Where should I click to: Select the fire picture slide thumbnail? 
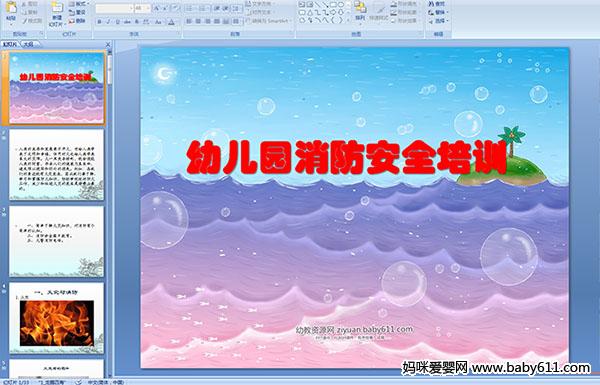[57, 318]
